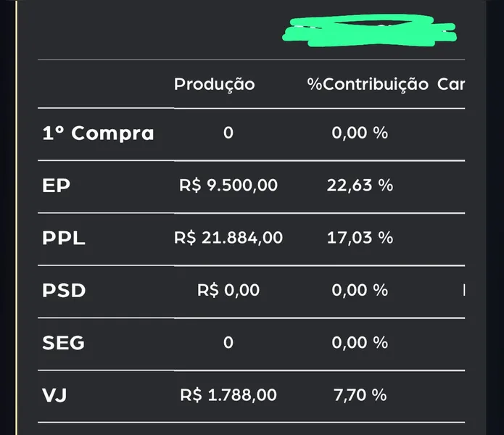The image size is (504, 435).
Task: Click the EP row label
Action: 56,186
